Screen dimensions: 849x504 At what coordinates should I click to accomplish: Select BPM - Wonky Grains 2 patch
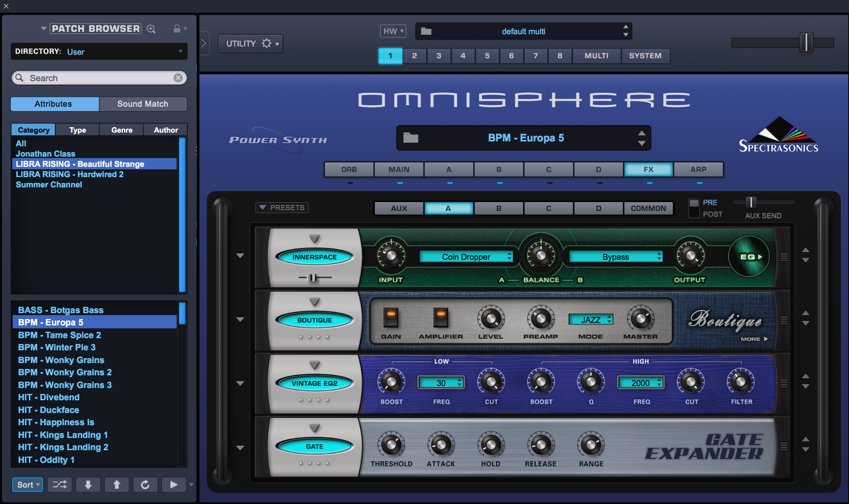(65, 372)
